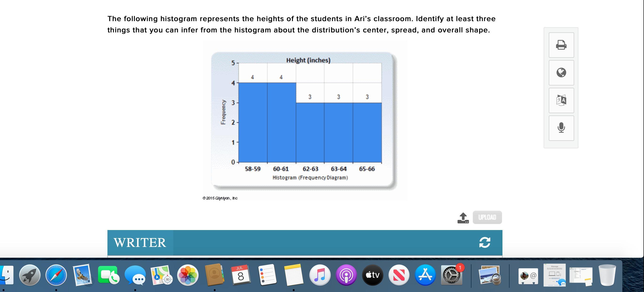
Task: Click the print icon in side panel
Action: coord(561,45)
